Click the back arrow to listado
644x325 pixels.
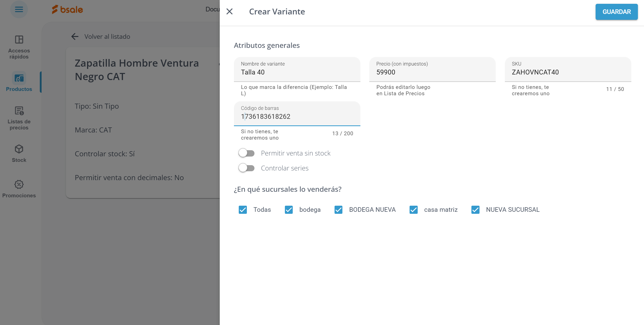(75, 36)
